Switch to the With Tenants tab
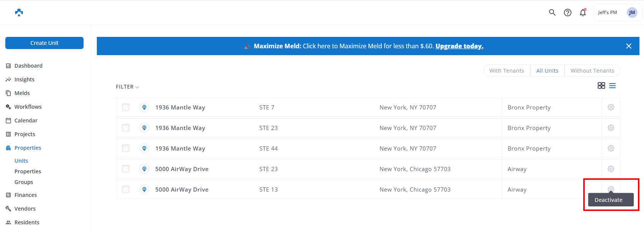Viewport: 644px width, 230px height. tap(507, 71)
